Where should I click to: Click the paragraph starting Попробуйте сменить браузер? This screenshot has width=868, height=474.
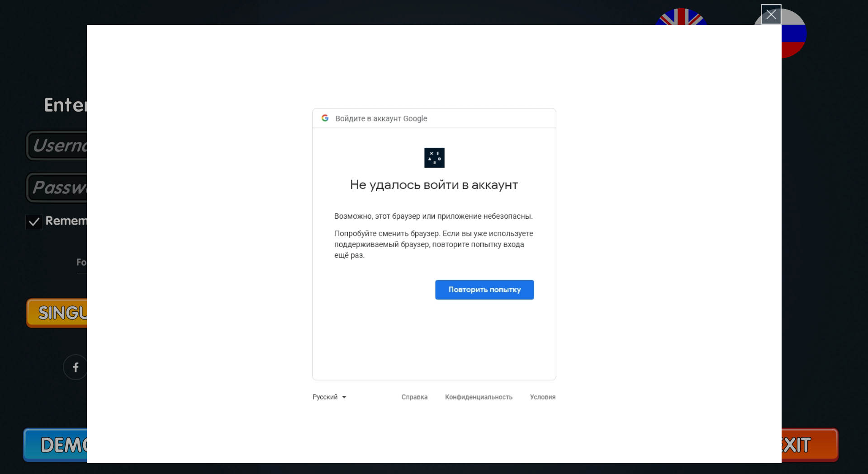click(x=434, y=244)
